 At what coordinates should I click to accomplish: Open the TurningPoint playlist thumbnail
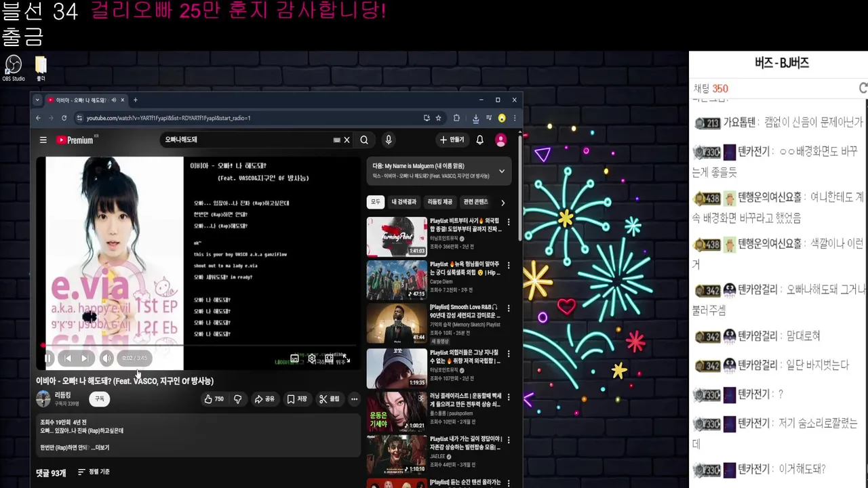point(397,237)
